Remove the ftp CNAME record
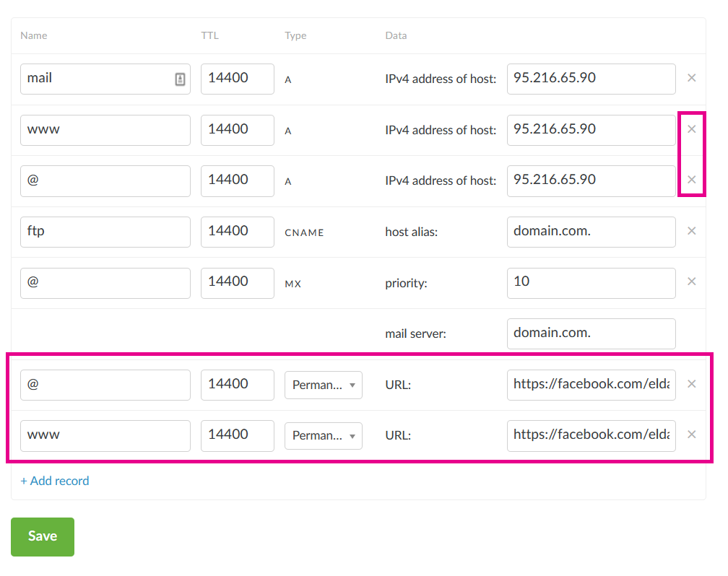 coord(691,231)
